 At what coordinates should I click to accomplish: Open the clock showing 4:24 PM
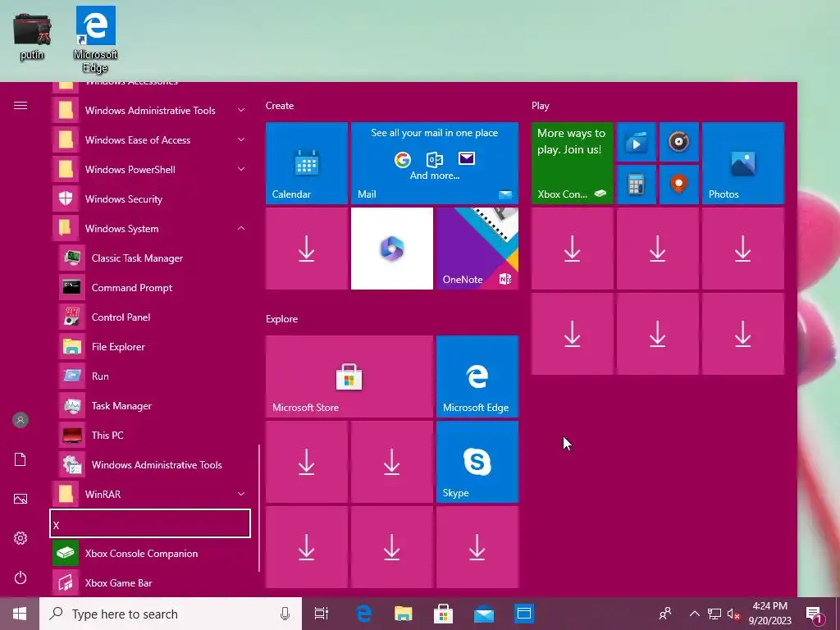coord(769,614)
